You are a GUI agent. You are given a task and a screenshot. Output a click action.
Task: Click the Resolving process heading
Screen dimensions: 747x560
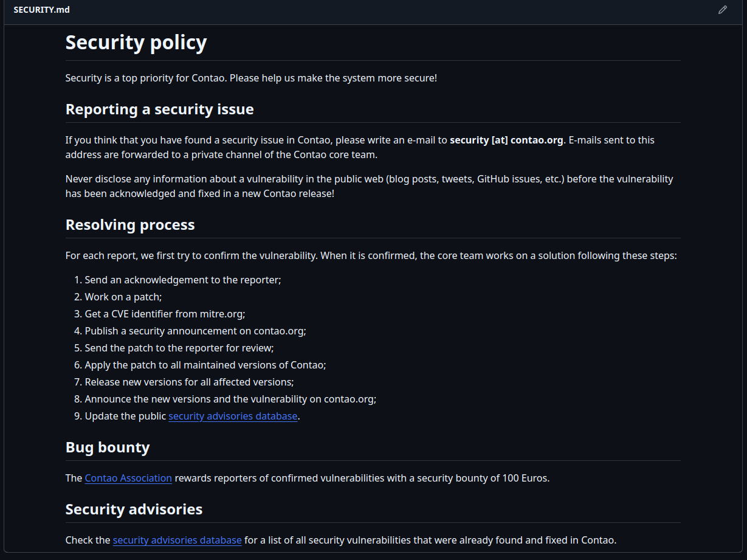point(130,225)
